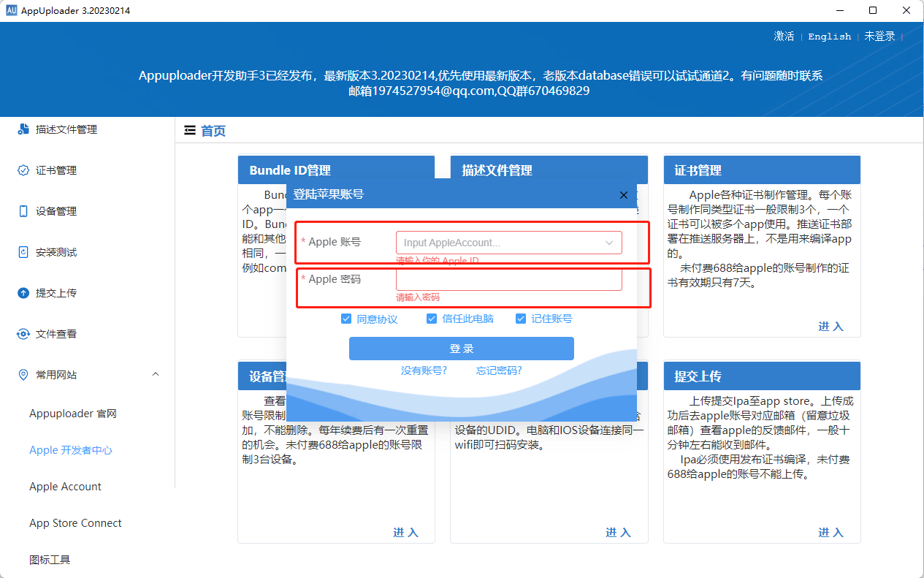Screen dimensions: 924x578
Task: Uncheck the 同意协议 checkbox
Action: tap(347, 318)
